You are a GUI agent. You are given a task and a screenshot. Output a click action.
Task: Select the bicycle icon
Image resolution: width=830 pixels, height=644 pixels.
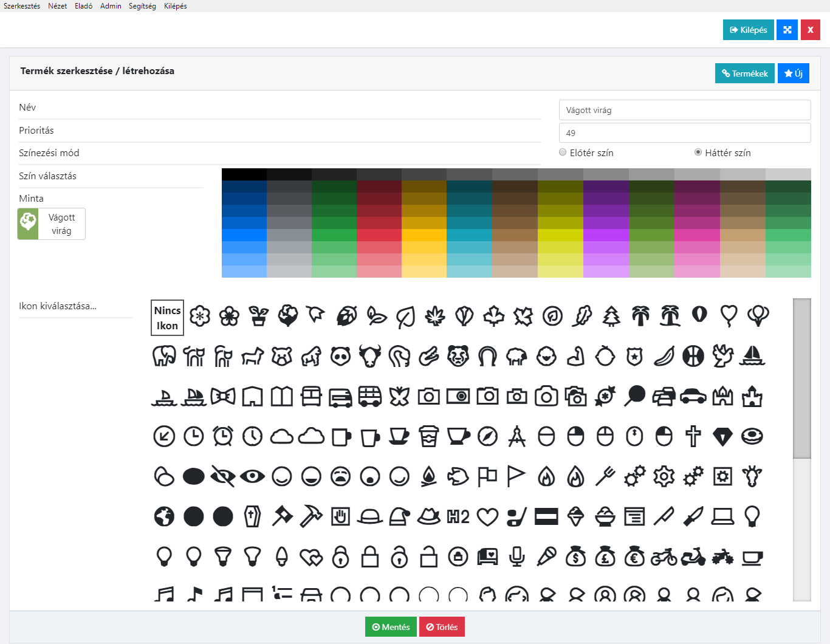(x=664, y=557)
